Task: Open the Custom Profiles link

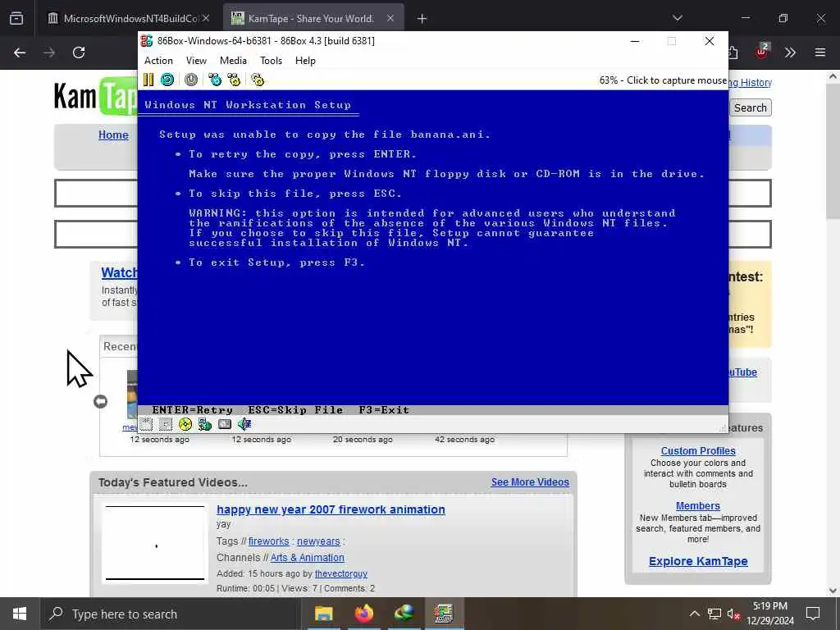Action: coord(698,451)
